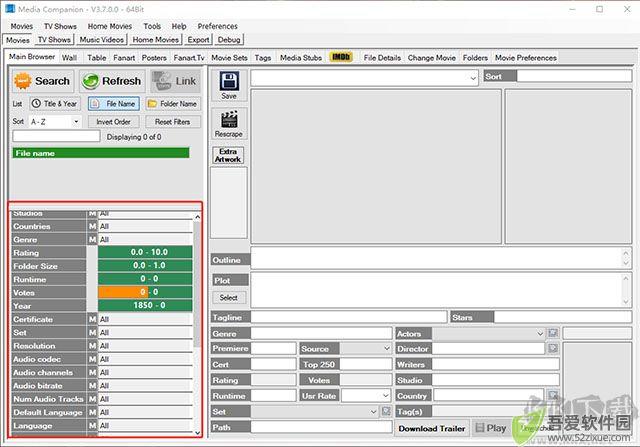Viewport: 640px width, 447px height.
Task: Click the Tagline input field
Action: (x=349, y=317)
